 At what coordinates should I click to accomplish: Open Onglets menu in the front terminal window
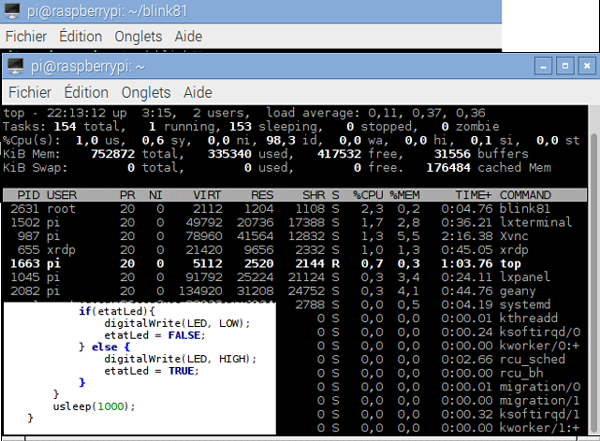(146, 92)
